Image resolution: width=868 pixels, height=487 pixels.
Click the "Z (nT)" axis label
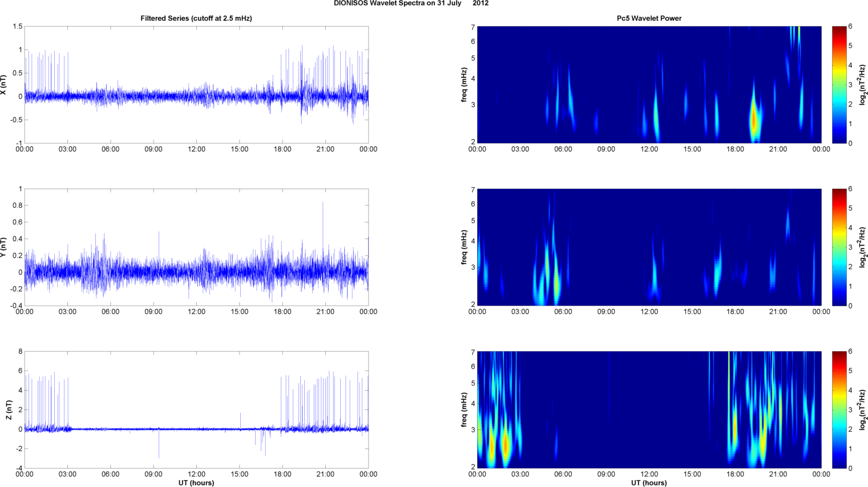9,410
